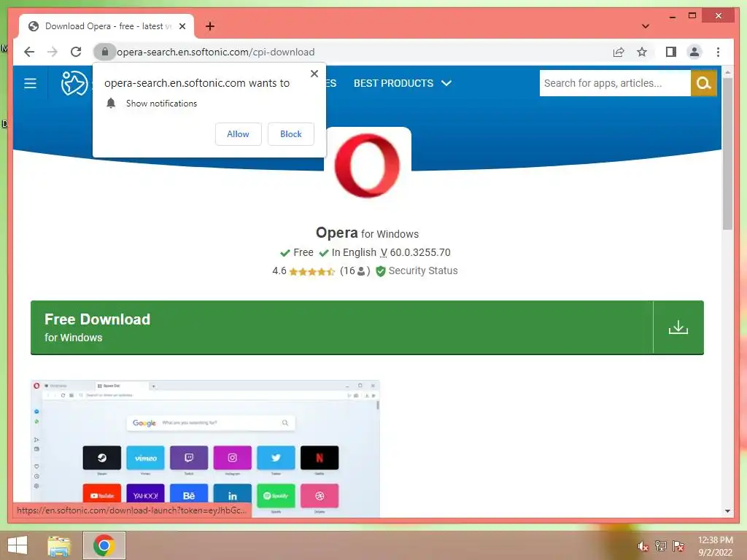Open File Explorer from the taskbar
Image resolution: width=747 pixels, height=560 pixels.
click(x=59, y=545)
